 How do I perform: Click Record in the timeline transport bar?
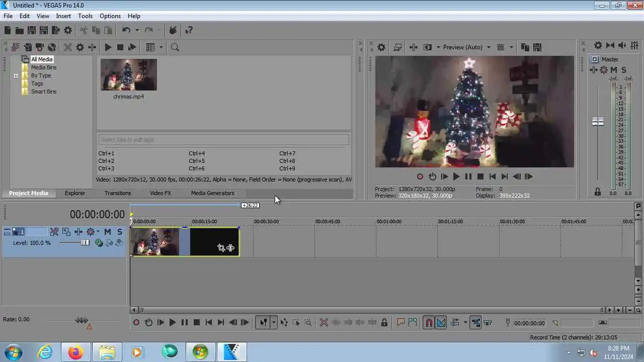[136, 323]
